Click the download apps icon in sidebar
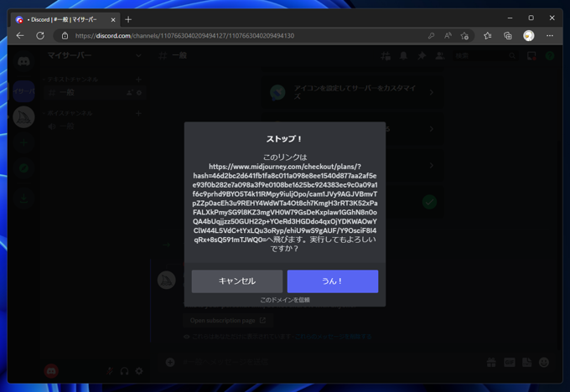 [x=24, y=199]
